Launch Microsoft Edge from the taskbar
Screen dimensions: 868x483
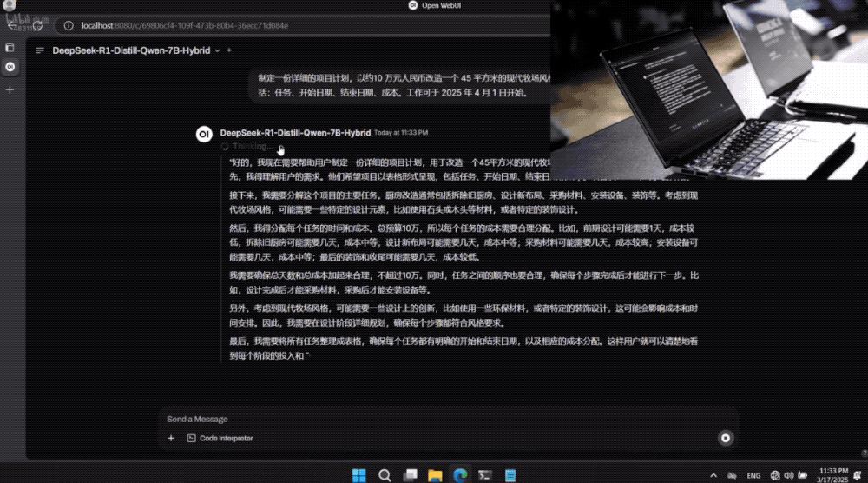point(460,475)
